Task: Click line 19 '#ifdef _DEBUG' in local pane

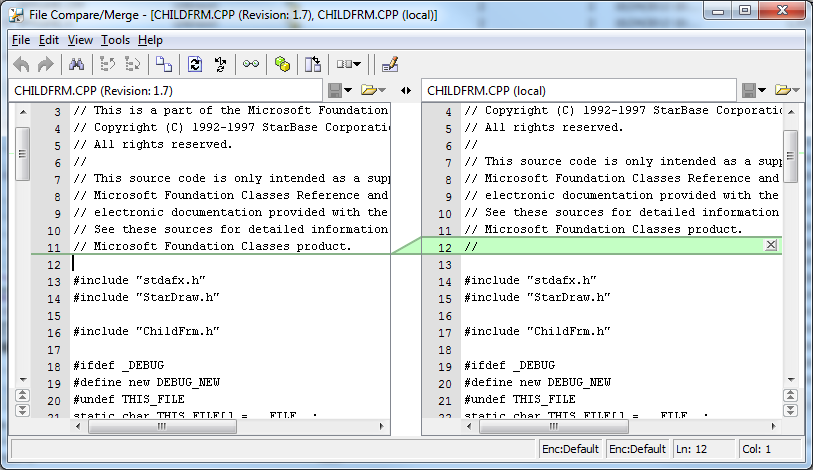Action: point(510,365)
